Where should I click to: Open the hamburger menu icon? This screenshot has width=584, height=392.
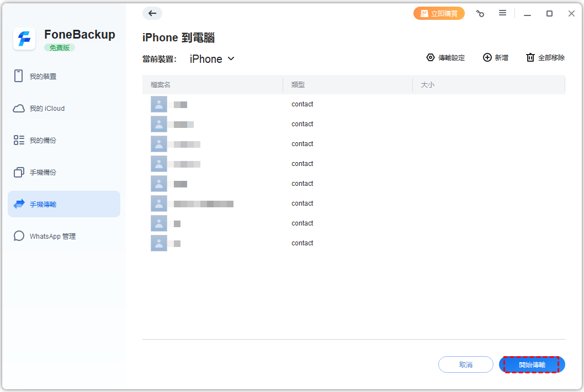pos(502,13)
